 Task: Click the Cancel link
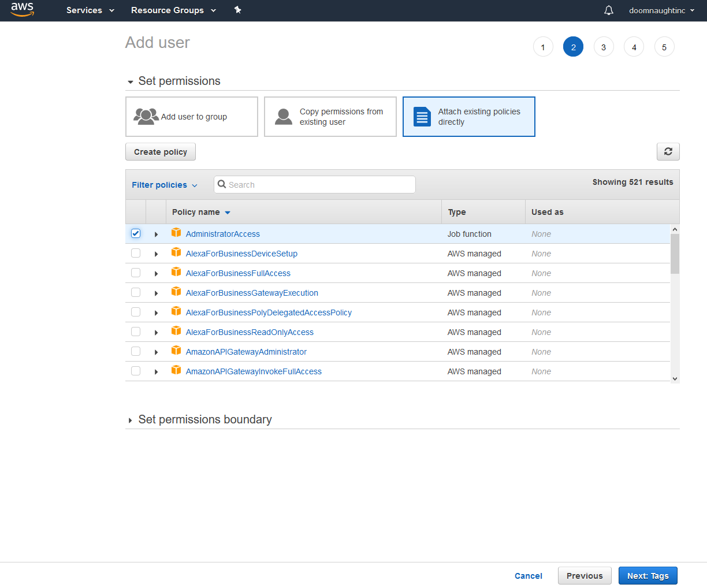tap(529, 576)
